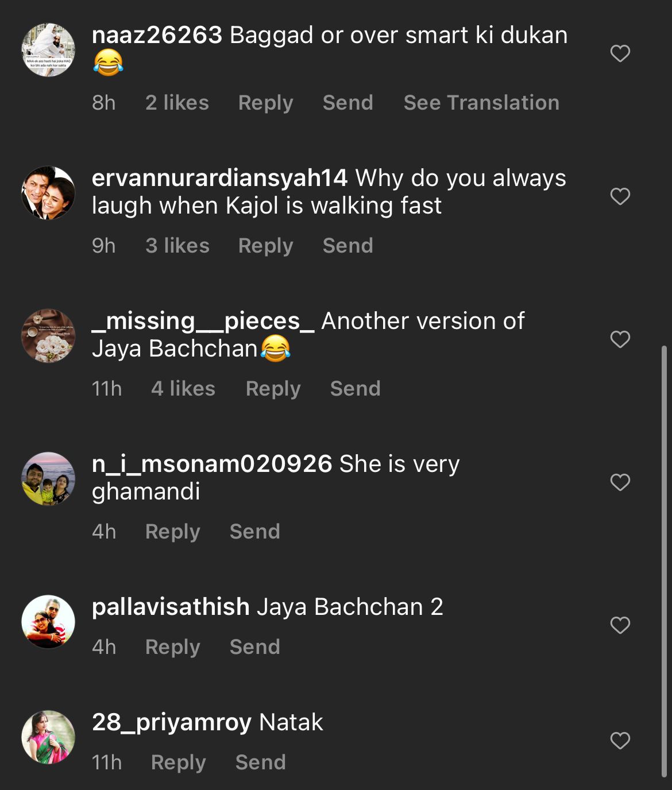Tap the heart beside pallavisathish's comment
This screenshot has height=790, width=672.
coord(620,625)
